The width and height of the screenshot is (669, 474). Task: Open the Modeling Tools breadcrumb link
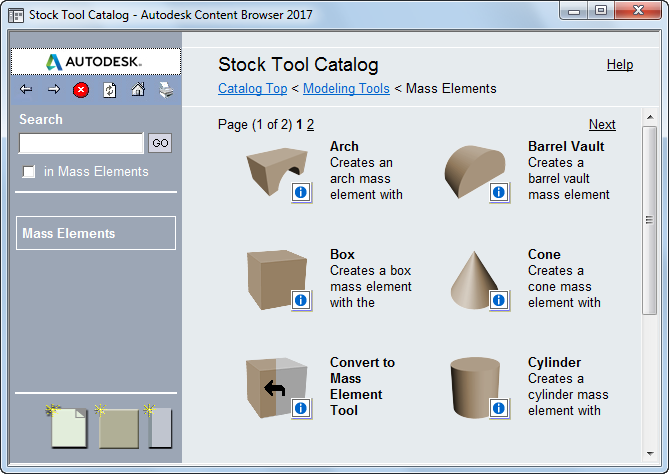(x=346, y=88)
